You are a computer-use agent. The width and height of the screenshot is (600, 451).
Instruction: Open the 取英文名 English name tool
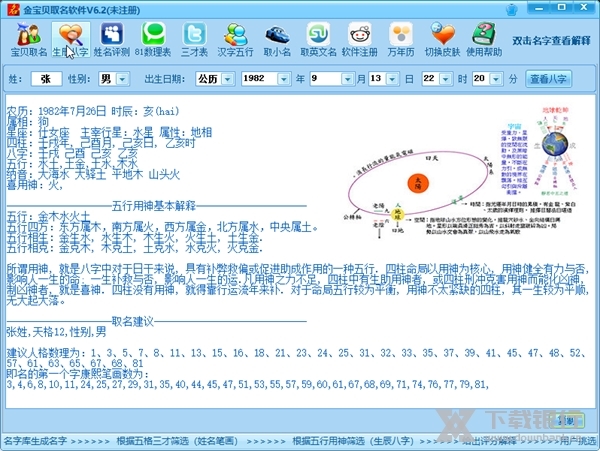(318, 38)
